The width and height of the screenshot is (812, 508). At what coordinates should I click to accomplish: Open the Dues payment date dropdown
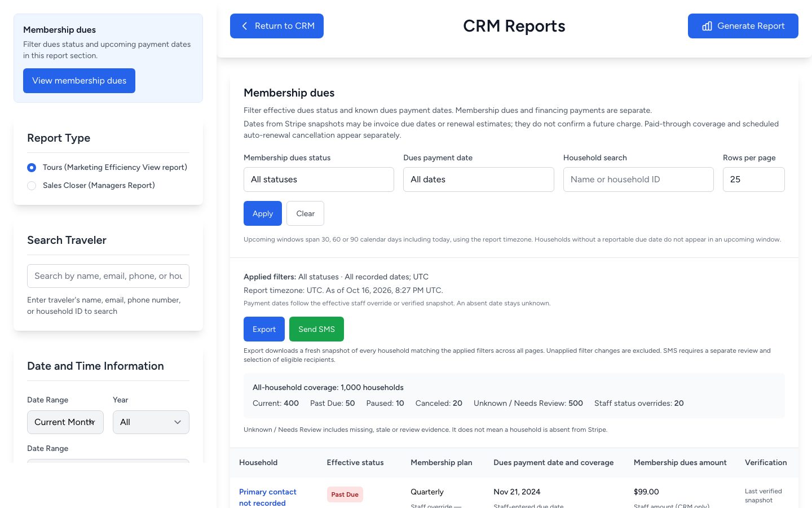pyautogui.click(x=479, y=179)
